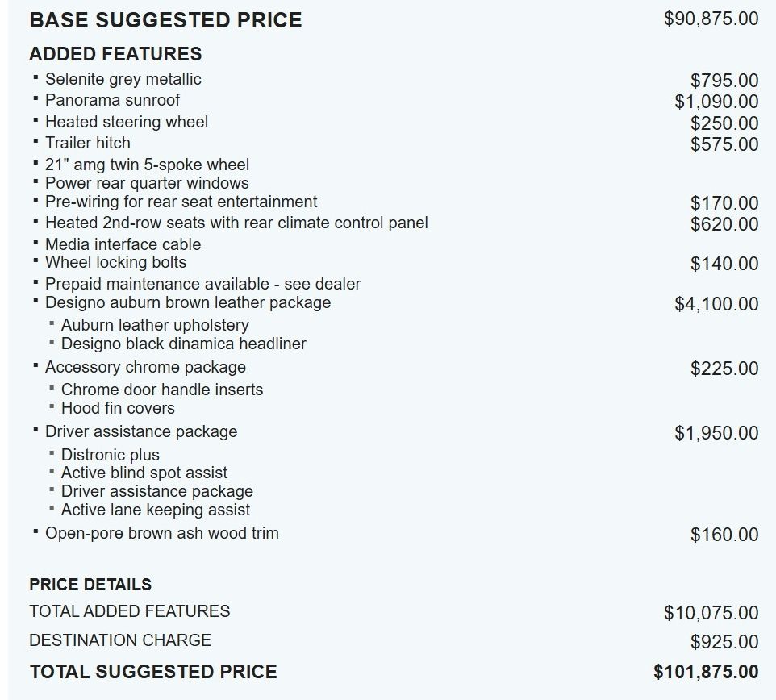Click the Destination Charge label
This screenshot has height=700, width=776.
point(120,640)
